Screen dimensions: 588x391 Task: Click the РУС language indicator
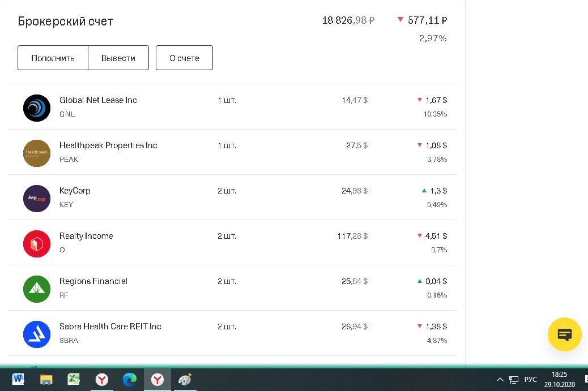(530, 380)
